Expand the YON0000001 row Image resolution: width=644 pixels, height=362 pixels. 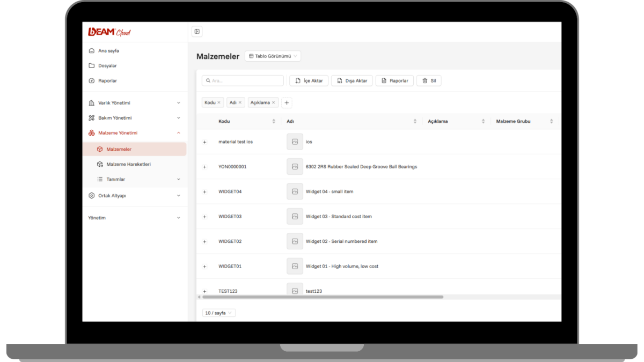tap(204, 167)
